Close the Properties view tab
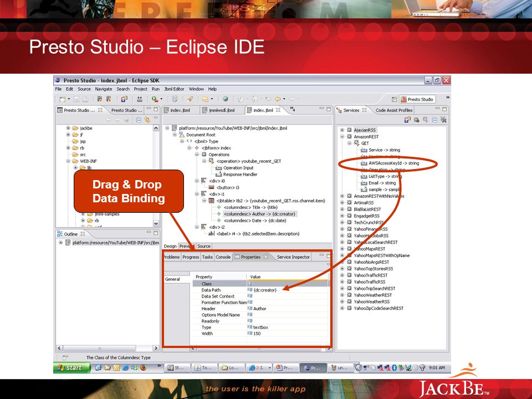This screenshot has height=399, width=532. (266, 257)
